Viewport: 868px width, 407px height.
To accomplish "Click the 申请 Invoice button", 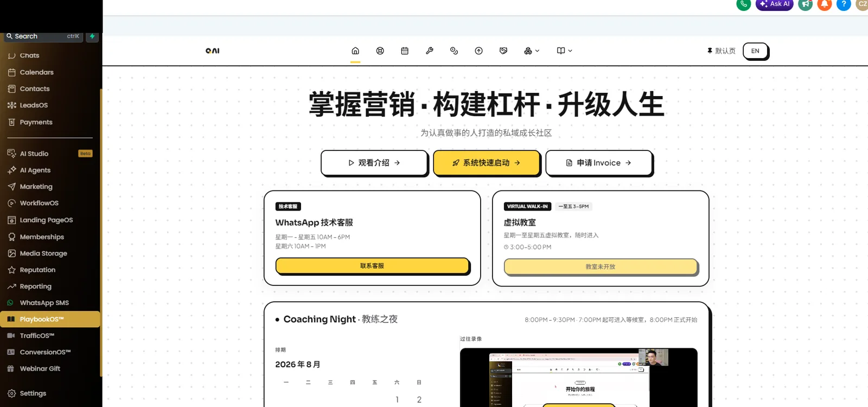I will click(x=599, y=163).
